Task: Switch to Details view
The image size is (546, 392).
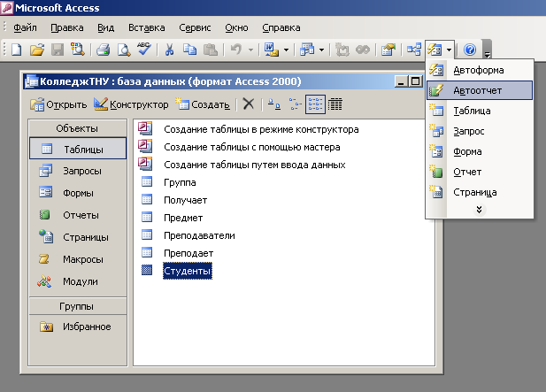Action: coord(335,104)
